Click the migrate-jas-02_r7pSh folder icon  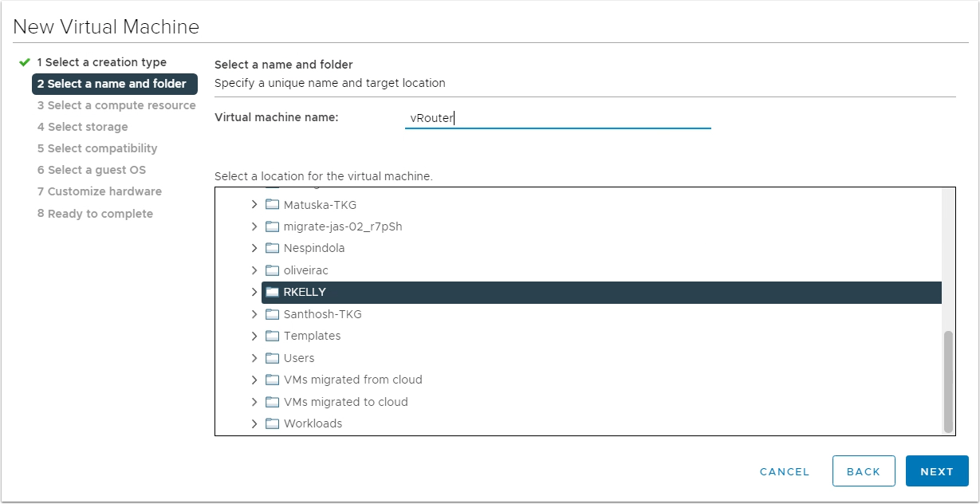[272, 226]
